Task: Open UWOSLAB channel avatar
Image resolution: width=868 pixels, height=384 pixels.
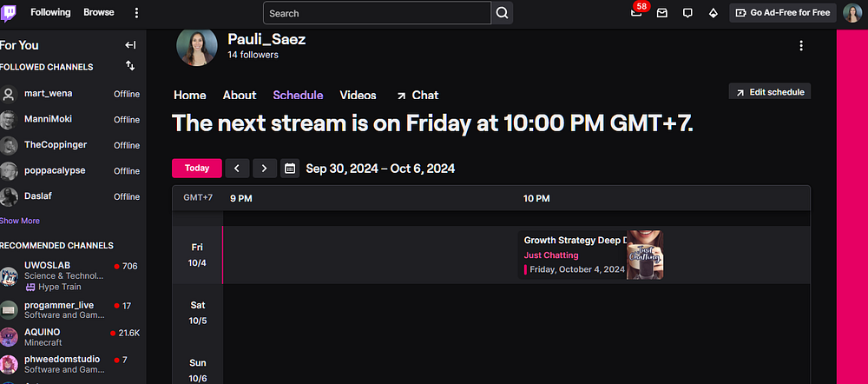Action: coord(9,276)
